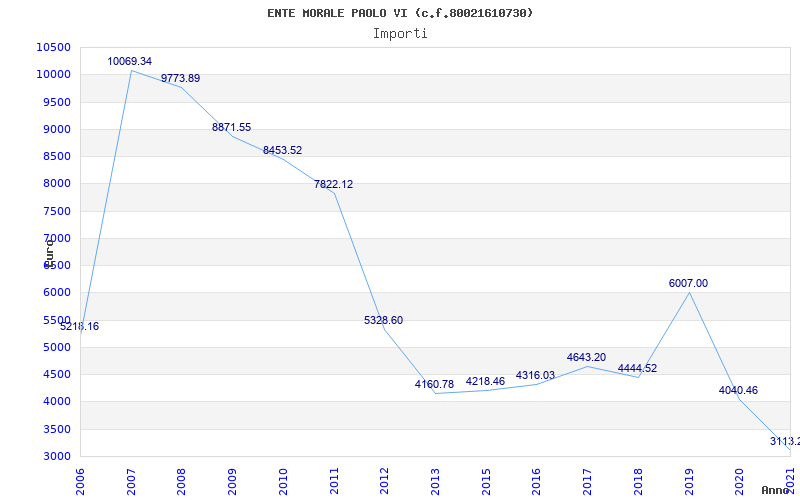Click the 2010 x-axis year label
The height and width of the screenshot is (500, 800).
(283, 482)
